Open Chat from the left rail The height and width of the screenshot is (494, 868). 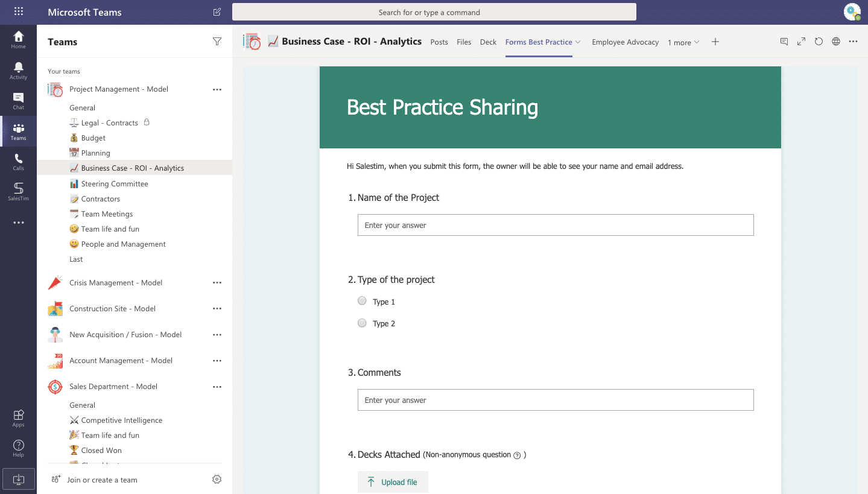[18, 101]
